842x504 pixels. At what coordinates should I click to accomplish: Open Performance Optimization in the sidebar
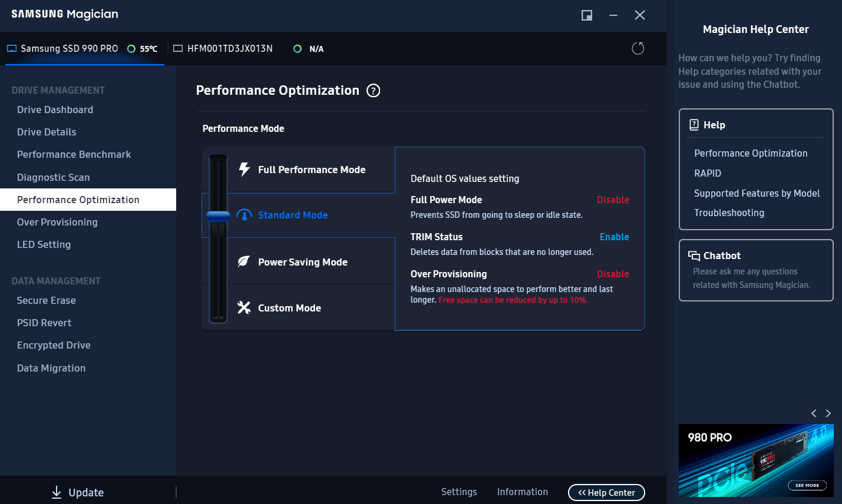click(x=88, y=200)
